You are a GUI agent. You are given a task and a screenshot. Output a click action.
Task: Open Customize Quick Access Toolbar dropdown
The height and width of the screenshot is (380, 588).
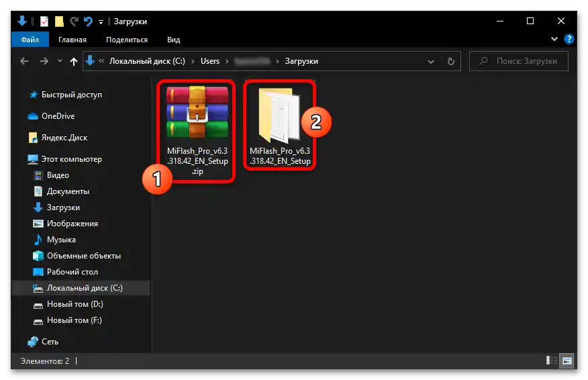coord(101,22)
